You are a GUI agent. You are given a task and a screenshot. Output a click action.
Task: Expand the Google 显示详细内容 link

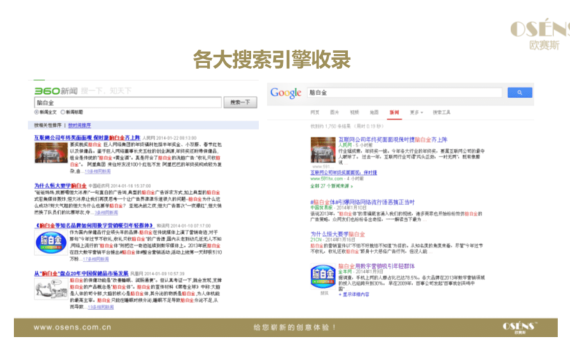[x=354, y=294]
